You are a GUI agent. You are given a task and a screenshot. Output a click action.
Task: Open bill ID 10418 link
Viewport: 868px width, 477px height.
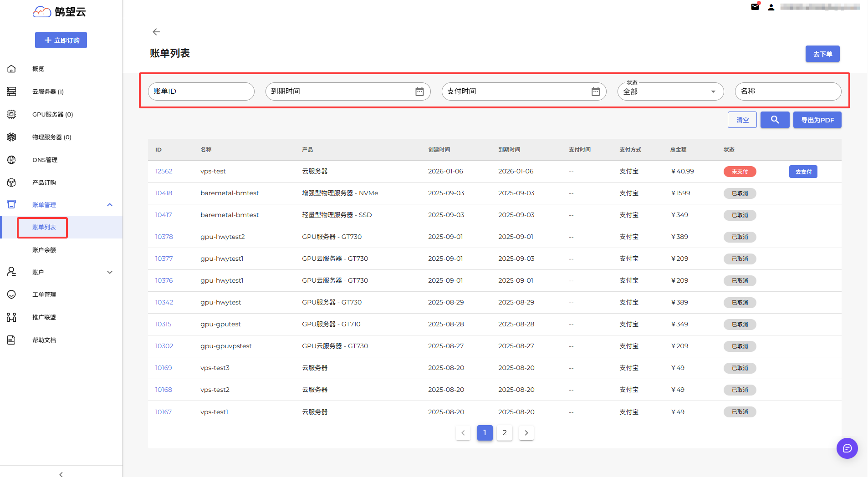pyautogui.click(x=163, y=193)
